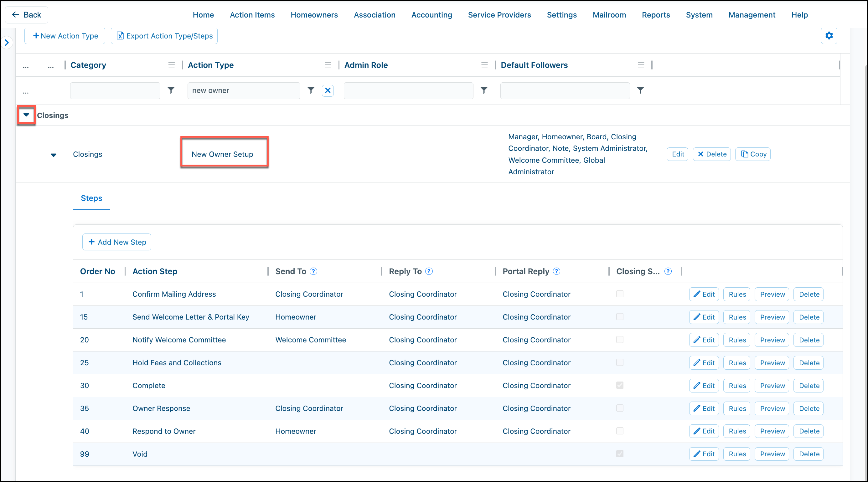Delete the Void step
The width and height of the screenshot is (868, 482).
(x=809, y=454)
